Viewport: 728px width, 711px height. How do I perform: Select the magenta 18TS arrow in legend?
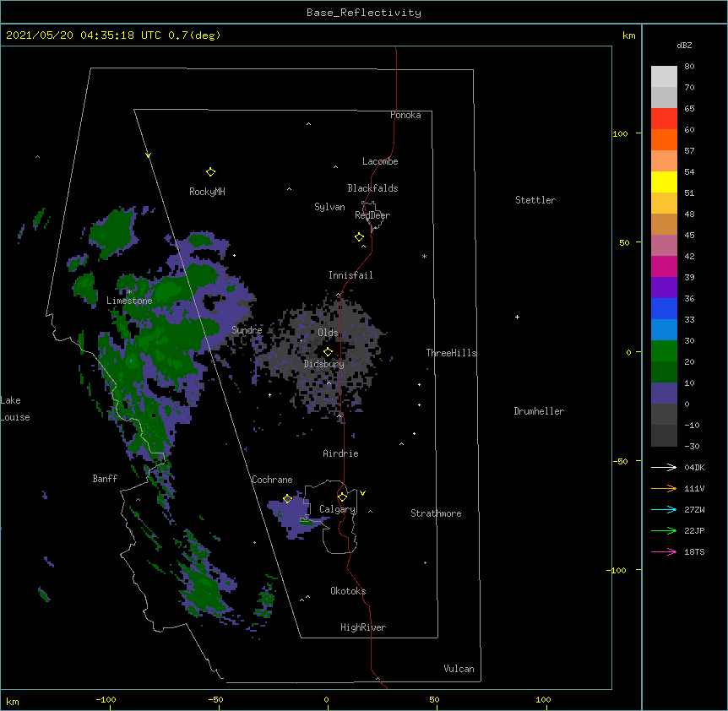pyautogui.click(x=664, y=551)
